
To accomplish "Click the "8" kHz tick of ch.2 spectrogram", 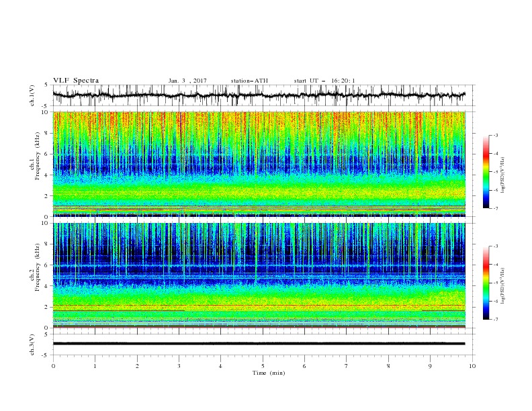I will click(47, 244).
